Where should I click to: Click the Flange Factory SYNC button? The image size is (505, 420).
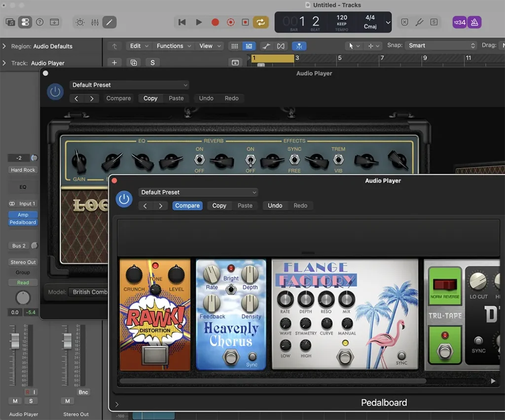click(x=401, y=355)
